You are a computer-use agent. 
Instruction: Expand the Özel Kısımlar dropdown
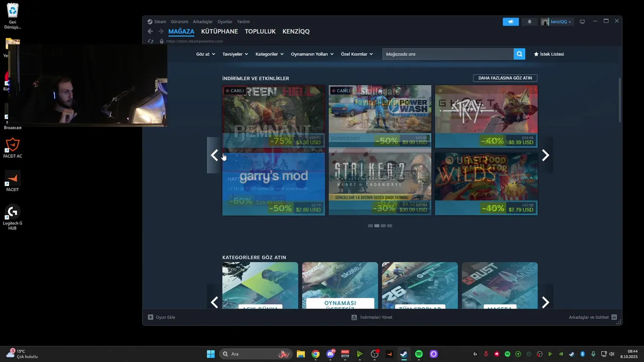(x=357, y=54)
